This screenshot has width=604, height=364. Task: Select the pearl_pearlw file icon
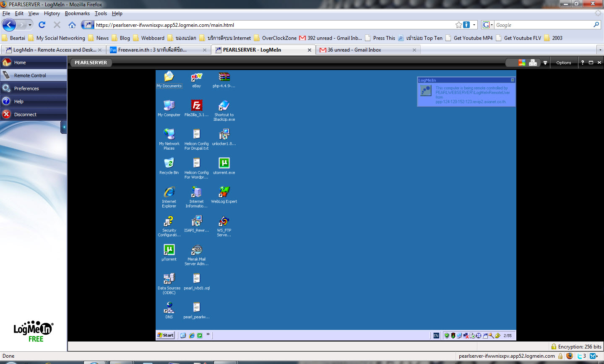[x=196, y=311]
